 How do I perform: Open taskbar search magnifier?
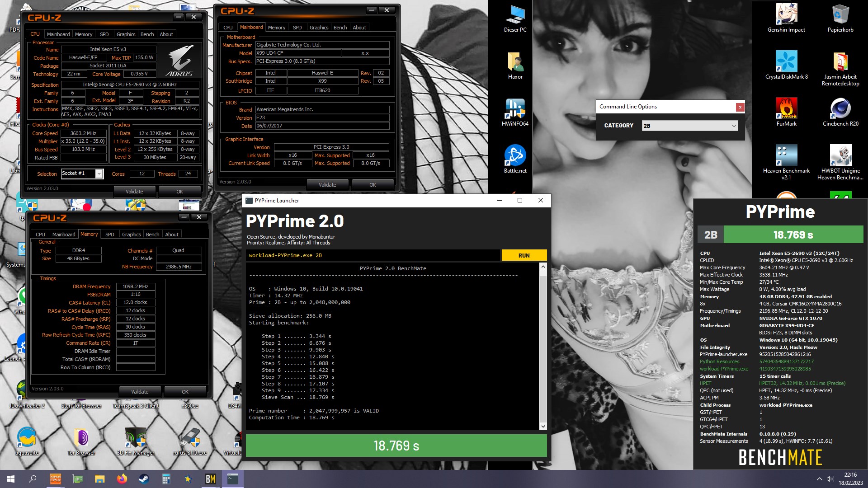(x=33, y=479)
